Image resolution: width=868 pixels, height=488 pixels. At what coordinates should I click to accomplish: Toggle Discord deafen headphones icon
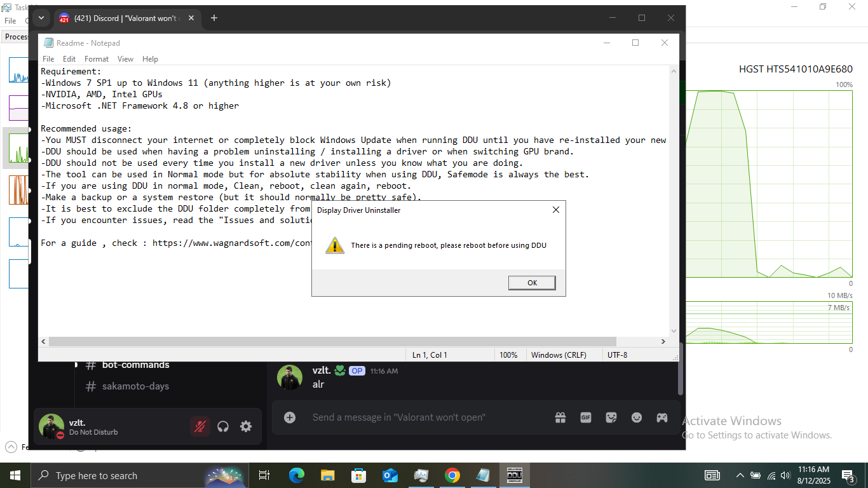(x=223, y=426)
